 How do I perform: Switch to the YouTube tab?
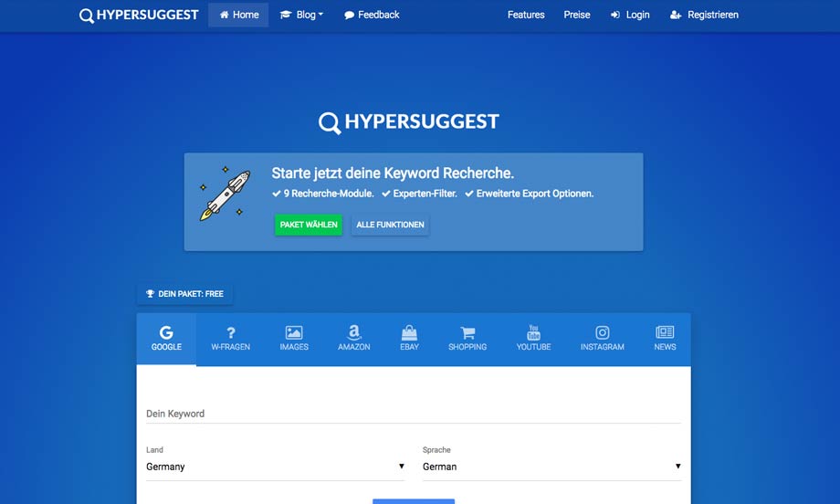pyautogui.click(x=533, y=339)
